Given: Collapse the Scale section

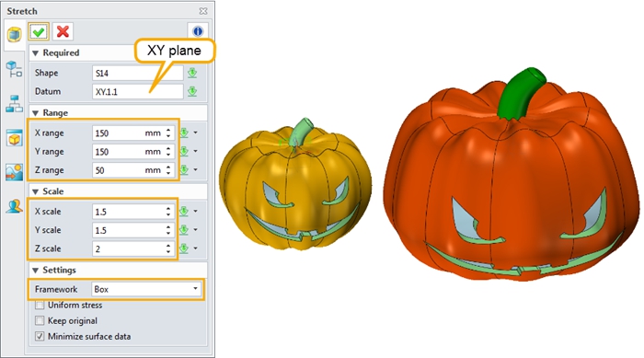Looking at the screenshot, I should pos(35,191).
